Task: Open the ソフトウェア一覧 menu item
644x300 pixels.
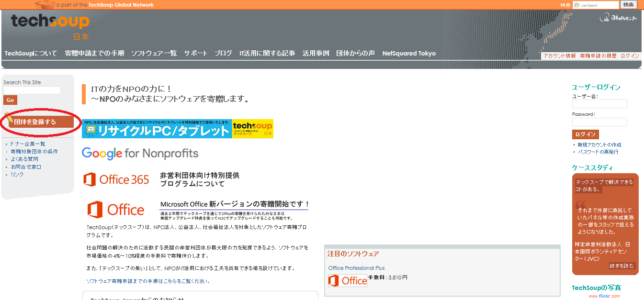Action: tap(154, 54)
